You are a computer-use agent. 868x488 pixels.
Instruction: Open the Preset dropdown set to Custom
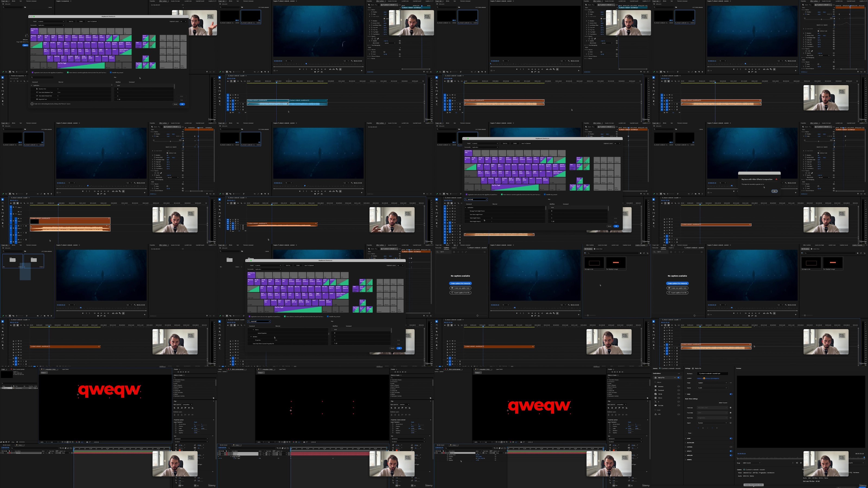(x=712, y=383)
